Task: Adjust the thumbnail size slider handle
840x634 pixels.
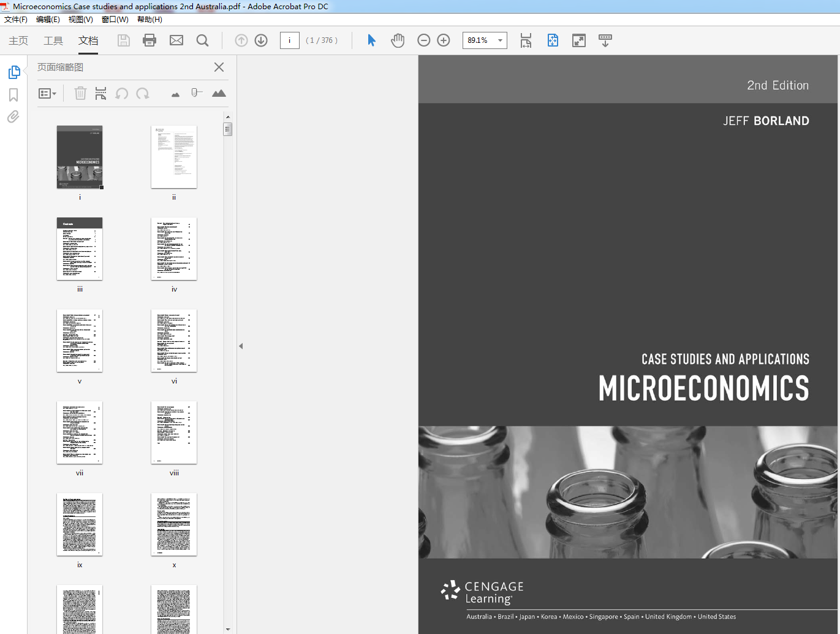Action: click(x=196, y=93)
